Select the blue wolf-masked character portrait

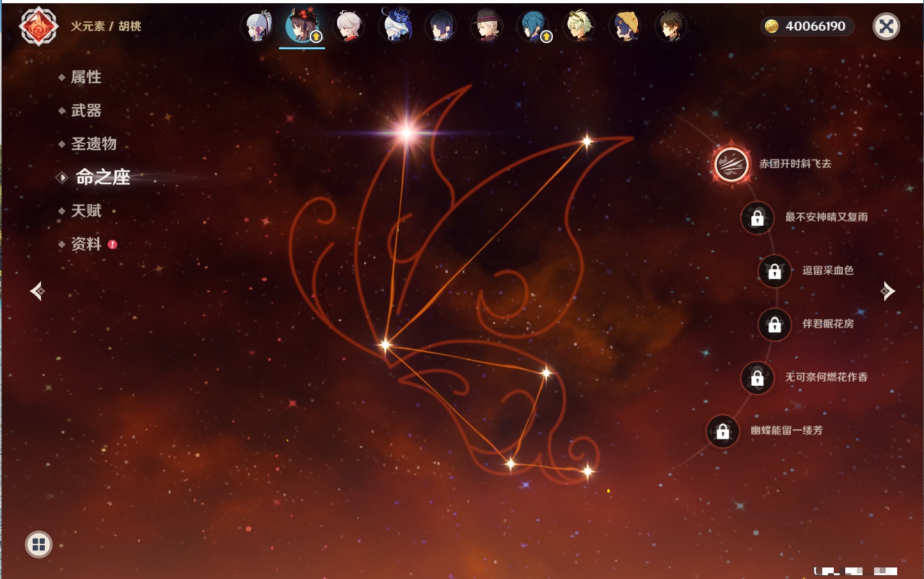(395, 26)
